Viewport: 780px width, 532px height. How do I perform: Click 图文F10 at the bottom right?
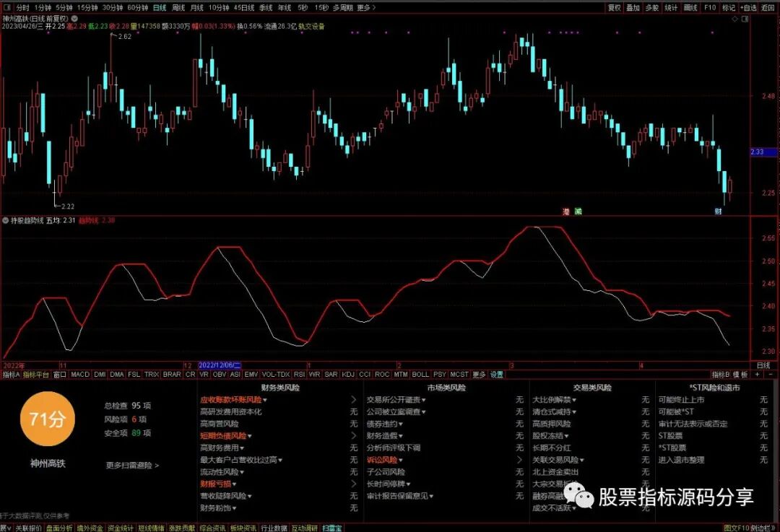click(737, 528)
